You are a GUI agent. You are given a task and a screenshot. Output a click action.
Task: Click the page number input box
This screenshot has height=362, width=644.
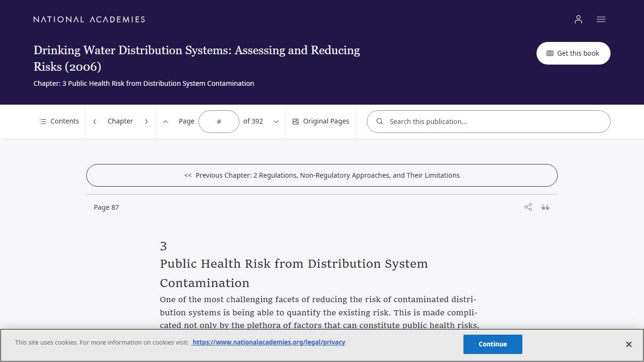pyautogui.click(x=219, y=121)
